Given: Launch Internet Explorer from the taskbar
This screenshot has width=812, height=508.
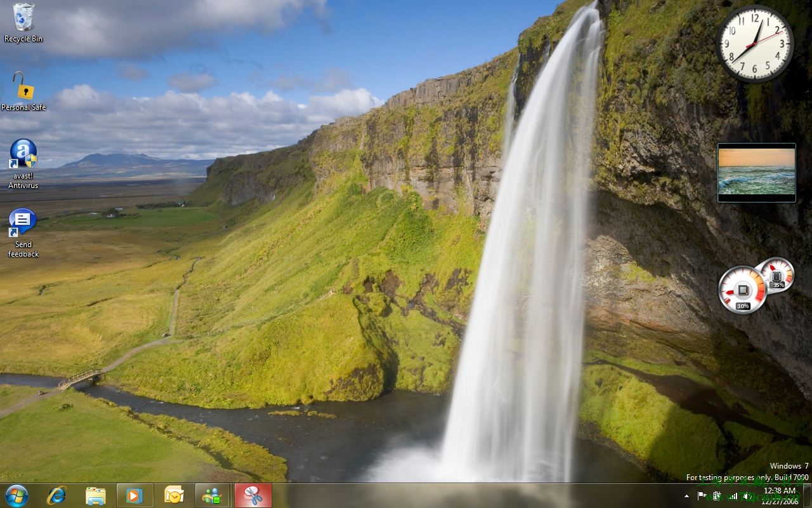Looking at the screenshot, I should (56, 495).
